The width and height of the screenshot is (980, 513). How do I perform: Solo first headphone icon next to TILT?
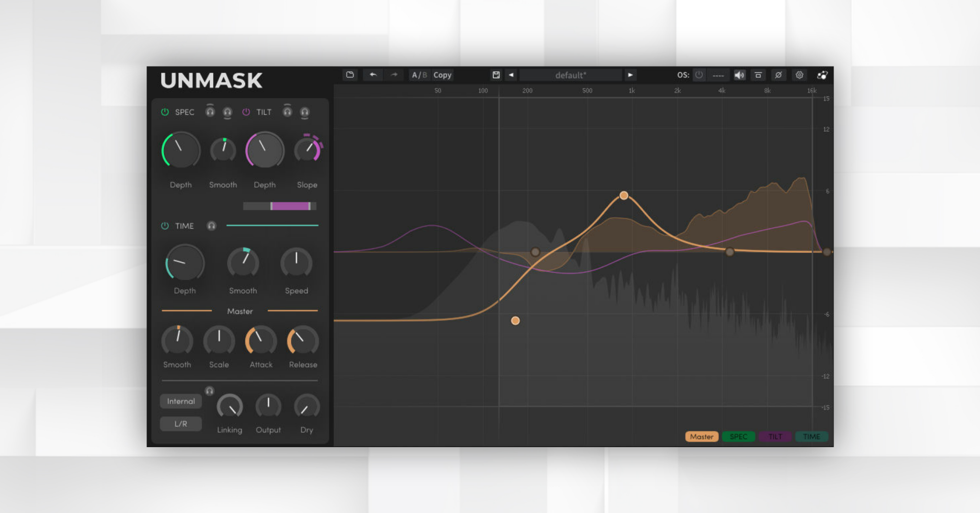[x=287, y=111]
